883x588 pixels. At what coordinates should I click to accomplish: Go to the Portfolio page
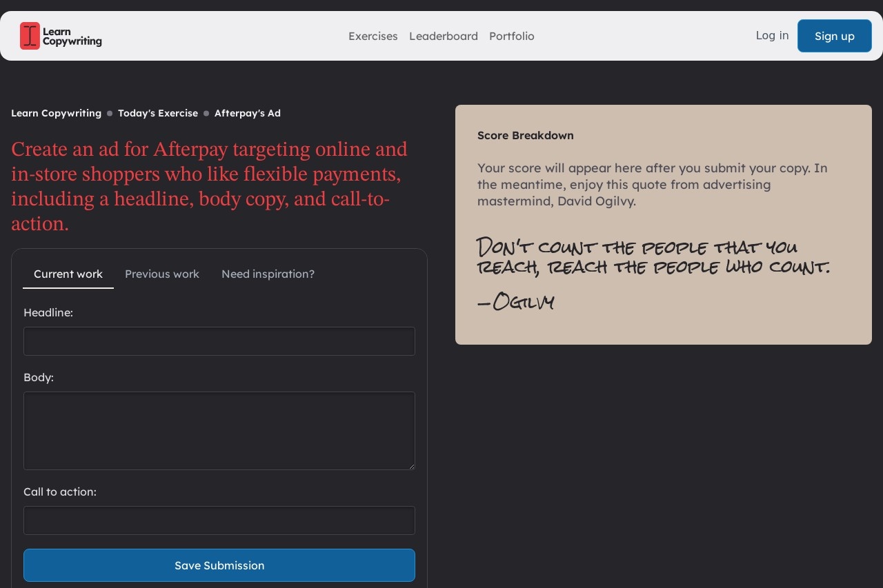click(512, 36)
